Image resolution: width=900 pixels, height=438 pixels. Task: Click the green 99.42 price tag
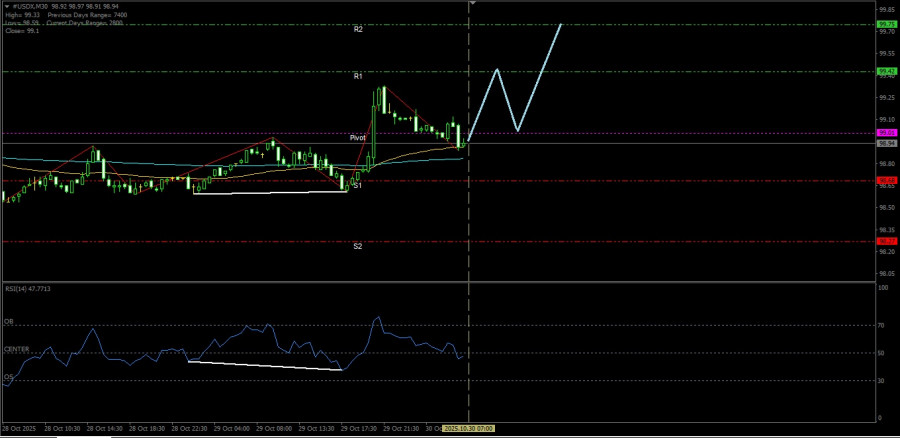point(886,72)
